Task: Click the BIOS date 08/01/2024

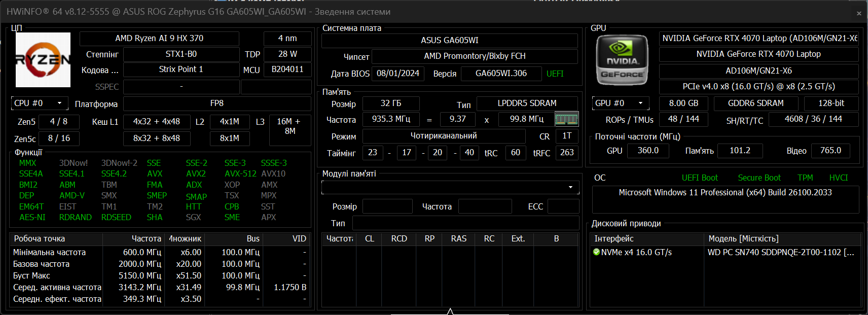Action: click(398, 74)
